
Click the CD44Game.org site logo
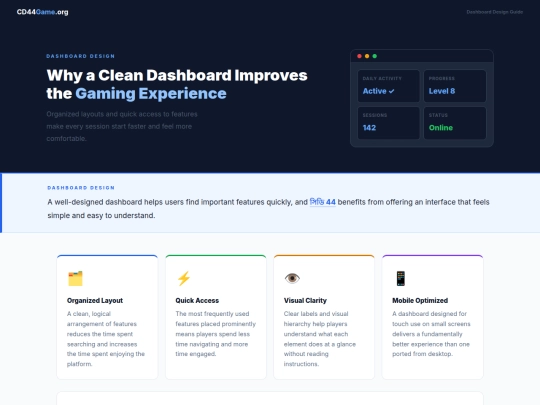click(x=42, y=12)
